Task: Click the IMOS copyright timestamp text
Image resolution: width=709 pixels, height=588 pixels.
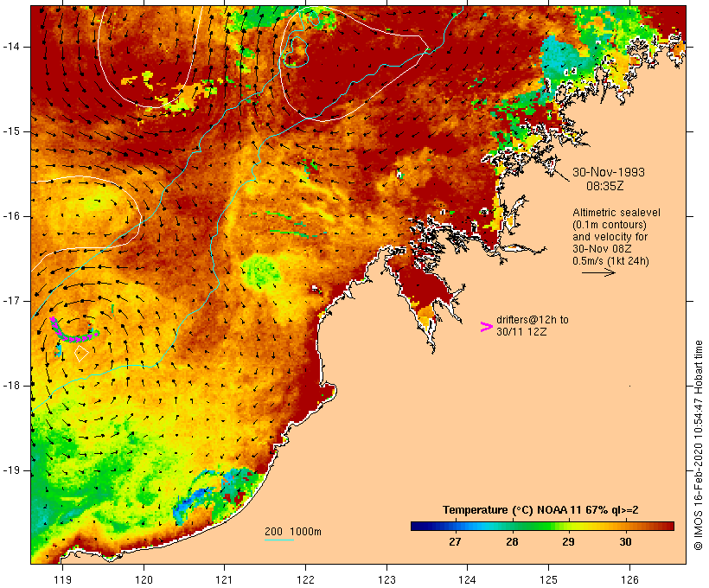Action: coord(698,445)
